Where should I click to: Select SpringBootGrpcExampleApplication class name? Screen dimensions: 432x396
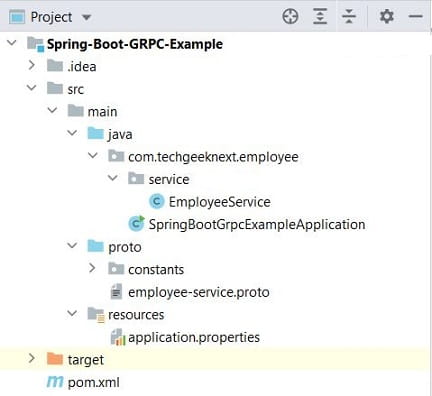tap(257, 225)
